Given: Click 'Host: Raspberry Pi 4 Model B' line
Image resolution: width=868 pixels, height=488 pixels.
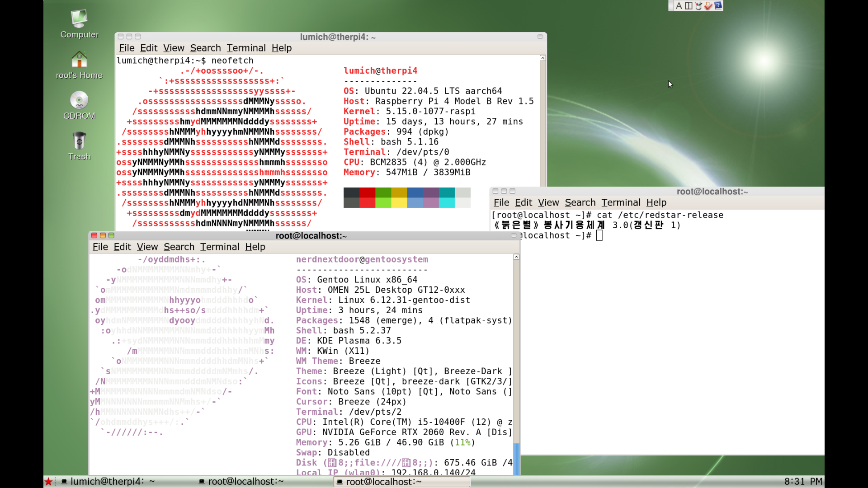Looking at the screenshot, I should coord(439,101).
